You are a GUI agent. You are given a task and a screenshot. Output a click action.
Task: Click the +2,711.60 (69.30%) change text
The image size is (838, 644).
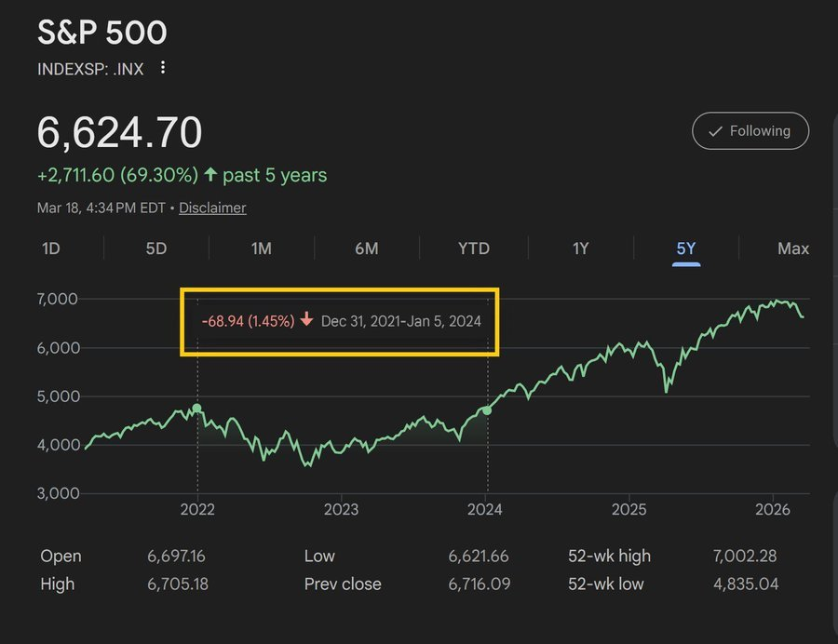click(117, 175)
